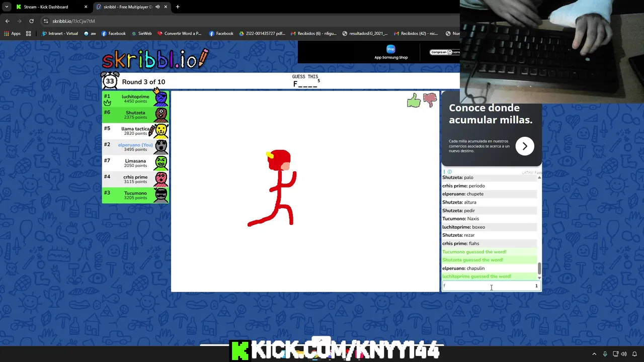The width and height of the screenshot is (644, 362).
Task: Close the Stream - Kick Dashboard tab
Action: [86, 7]
